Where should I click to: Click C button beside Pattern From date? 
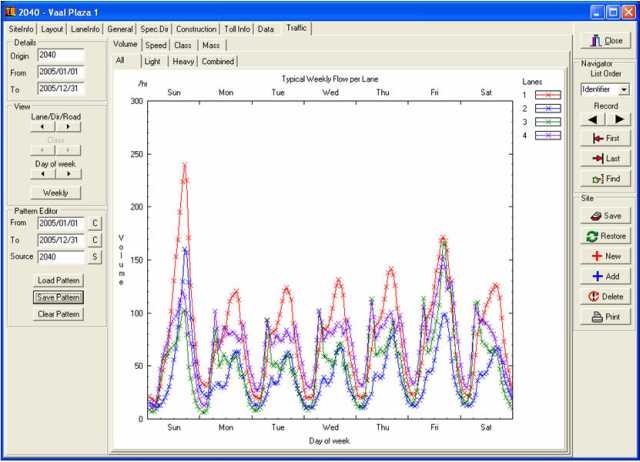(x=95, y=223)
